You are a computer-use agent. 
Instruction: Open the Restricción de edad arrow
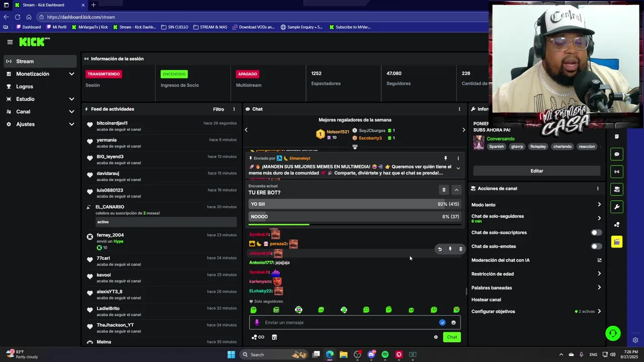[x=599, y=274]
